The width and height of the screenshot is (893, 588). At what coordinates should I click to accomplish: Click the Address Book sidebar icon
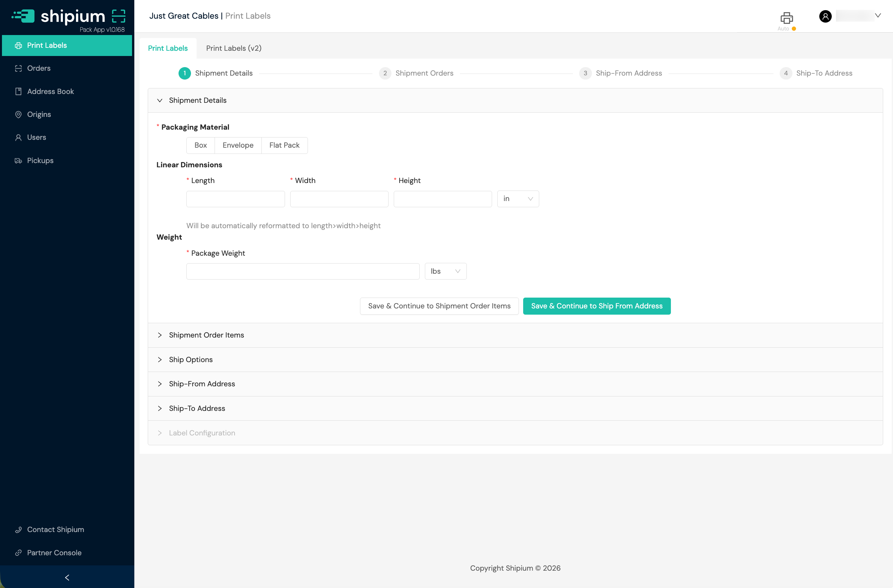18,91
